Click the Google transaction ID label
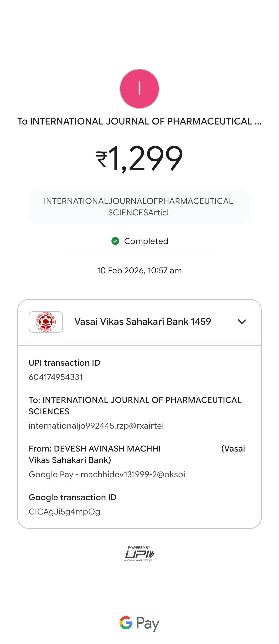This screenshot has height=644, width=279. coord(72,497)
